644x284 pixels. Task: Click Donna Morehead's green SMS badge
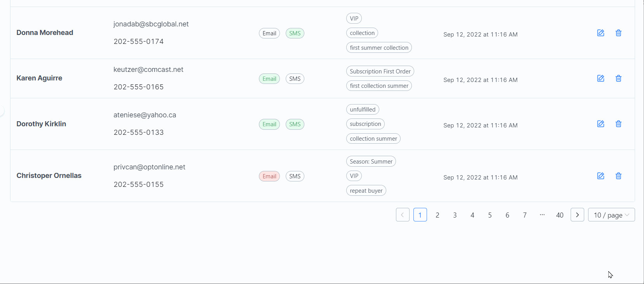point(295,33)
